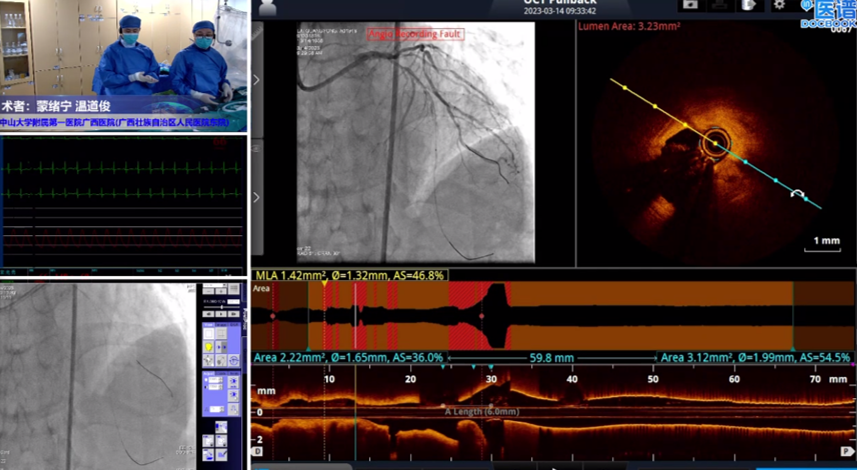Switch to the second tab of lower adjust group
The height and width of the screenshot is (470, 857).
pyautogui.click(x=221, y=373)
